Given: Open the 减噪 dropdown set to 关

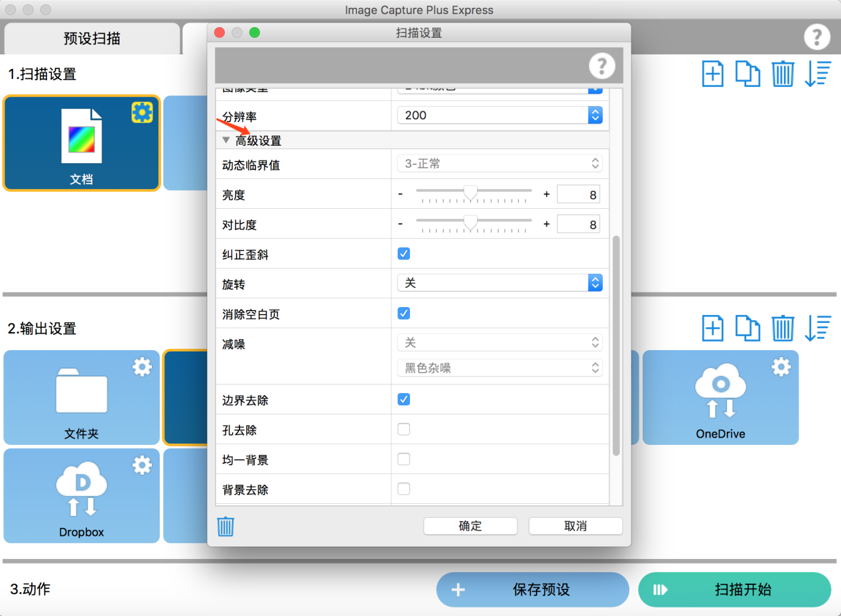Looking at the screenshot, I should pos(500,343).
